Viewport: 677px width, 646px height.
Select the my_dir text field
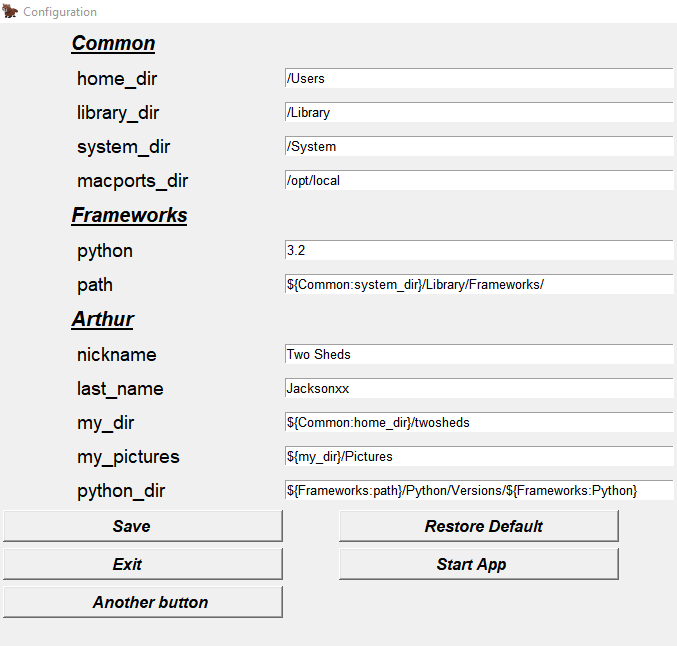click(x=478, y=422)
